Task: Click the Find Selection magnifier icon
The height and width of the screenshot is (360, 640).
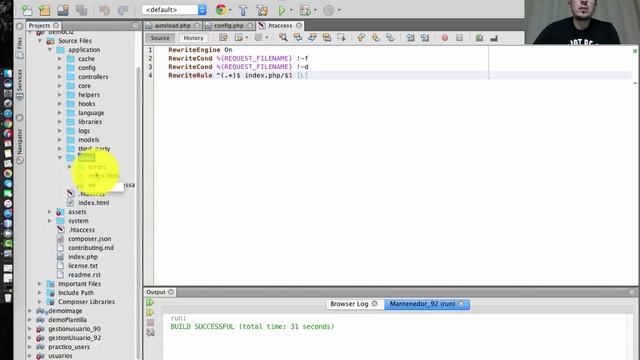Action: (283, 38)
